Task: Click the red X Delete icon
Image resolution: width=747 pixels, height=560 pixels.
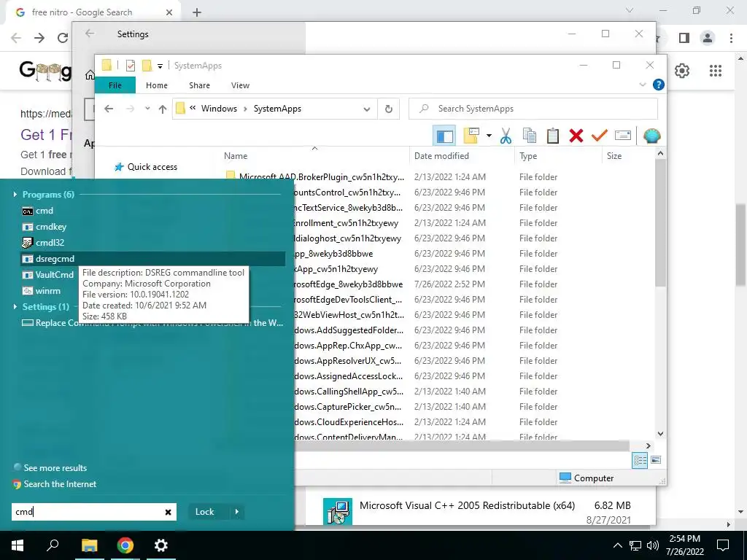Action: [x=576, y=136]
